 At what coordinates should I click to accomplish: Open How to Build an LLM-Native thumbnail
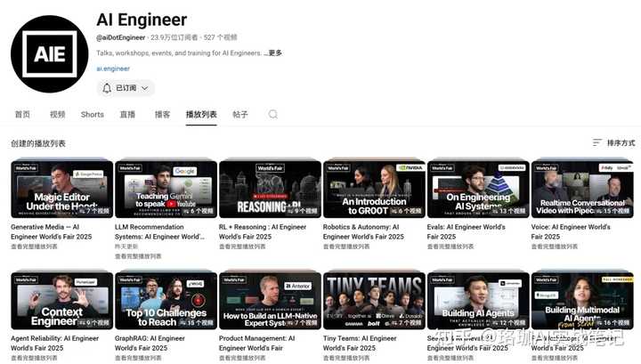[271, 301]
